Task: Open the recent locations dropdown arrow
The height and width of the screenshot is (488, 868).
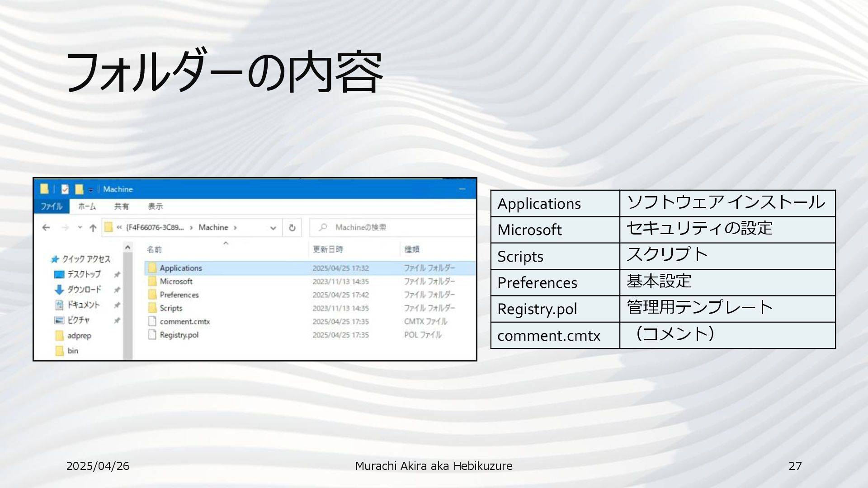Action: [80, 227]
